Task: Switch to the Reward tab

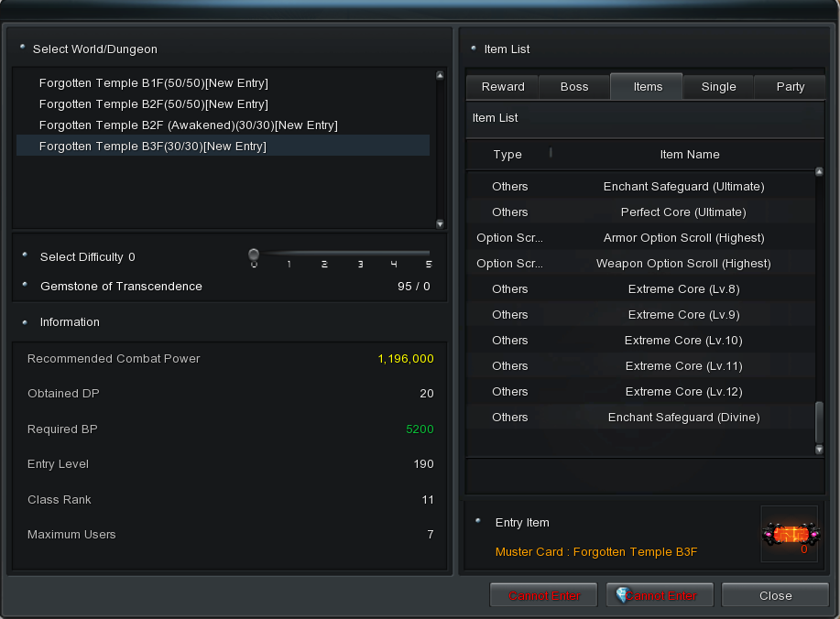Action: tap(503, 86)
